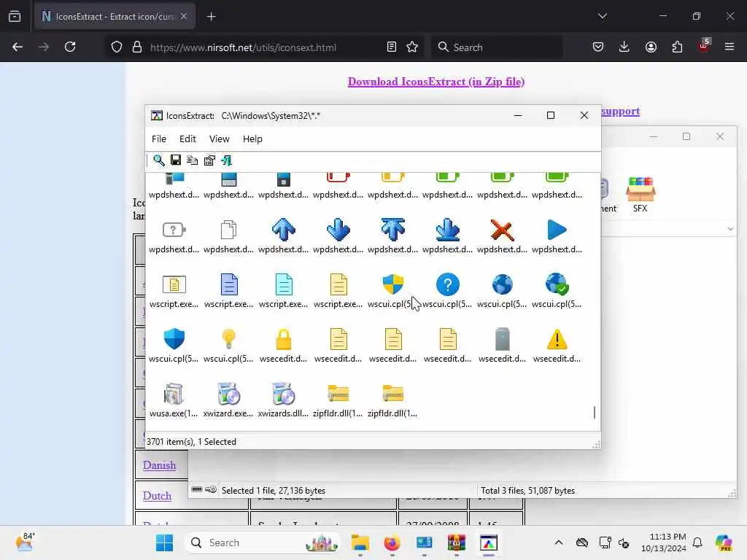
Task: Select the blue document wscript.exe icon
Action: point(229,285)
